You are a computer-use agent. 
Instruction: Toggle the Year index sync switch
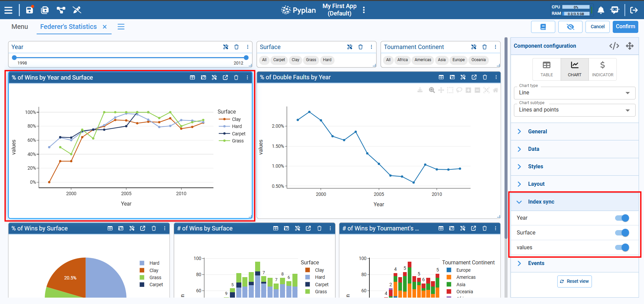pyautogui.click(x=622, y=218)
